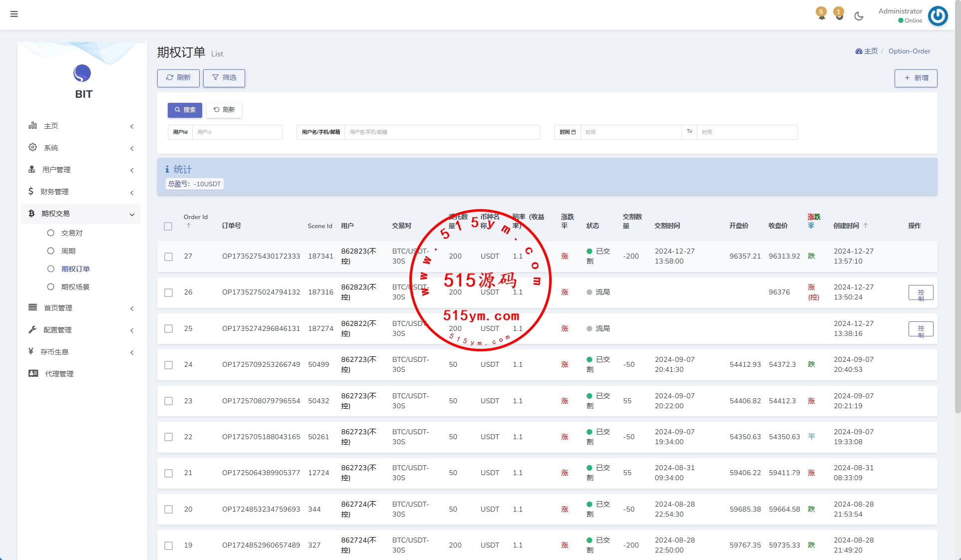Open second notification badge icon
The image size is (961, 560).
pos(839,15)
